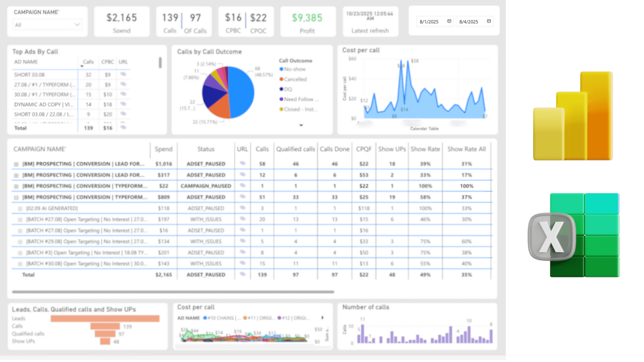
Task: Click the URL link icon for SHORT 03.08 ad
Action: click(123, 74)
